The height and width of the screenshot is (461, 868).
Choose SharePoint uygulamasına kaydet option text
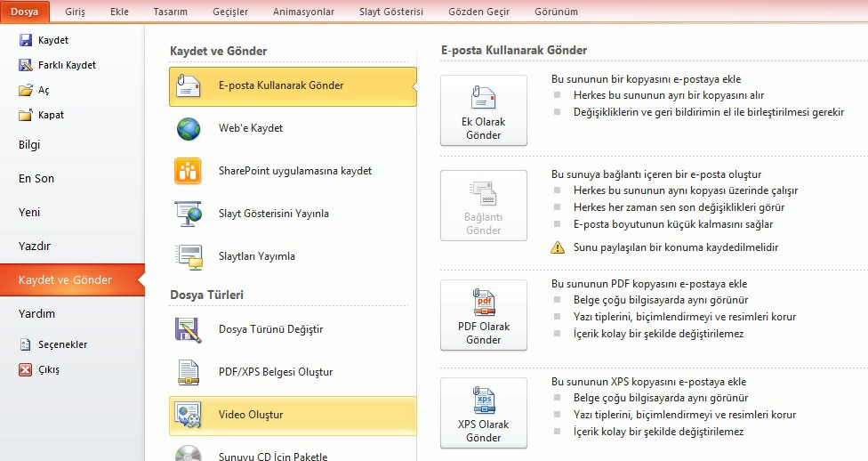tap(295, 171)
